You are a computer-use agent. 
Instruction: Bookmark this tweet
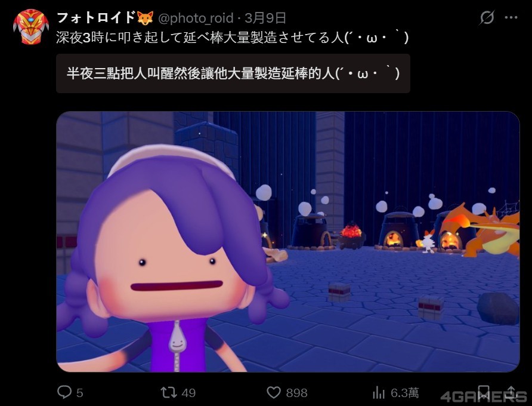[x=484, y=392]
